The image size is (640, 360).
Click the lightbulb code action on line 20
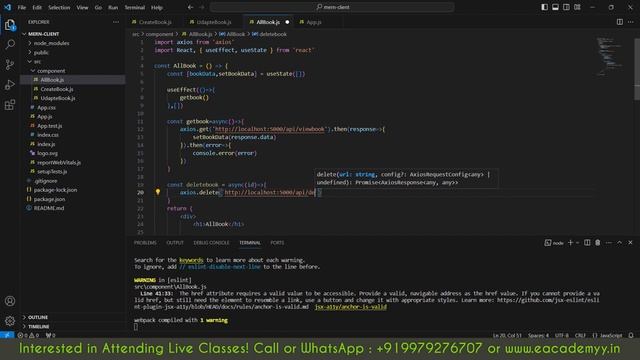(x=158, y=192)
